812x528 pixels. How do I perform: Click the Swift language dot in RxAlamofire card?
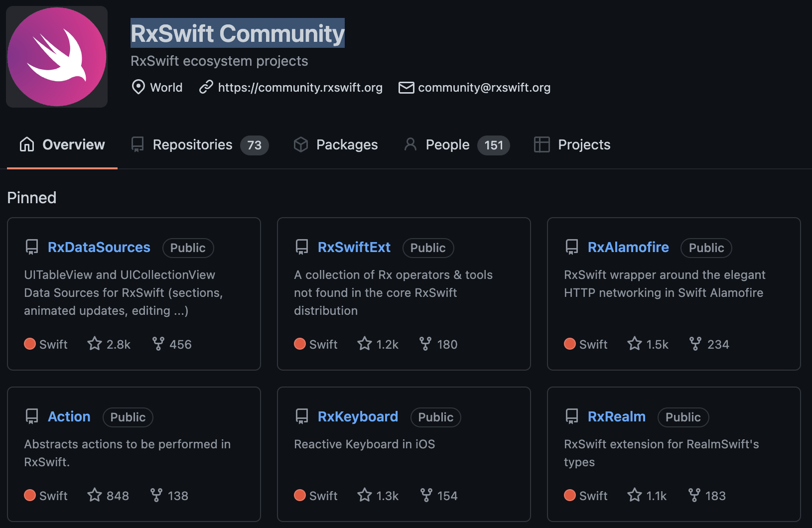point(570,344)
